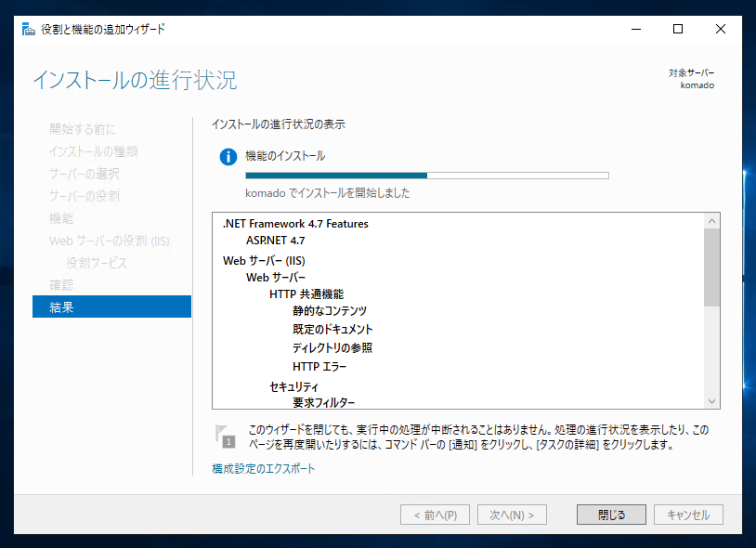This screenshot has height=548, width=756.
Task: Click the ディレクトリの参照 entry
Action: click(x=332, y=347)
